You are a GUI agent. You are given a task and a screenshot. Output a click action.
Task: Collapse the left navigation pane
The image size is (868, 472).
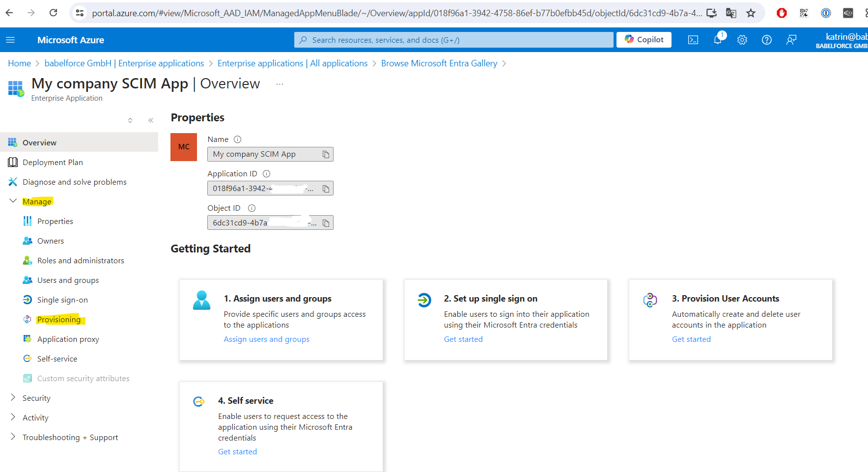pyautogui.click(x=151, y=120)
